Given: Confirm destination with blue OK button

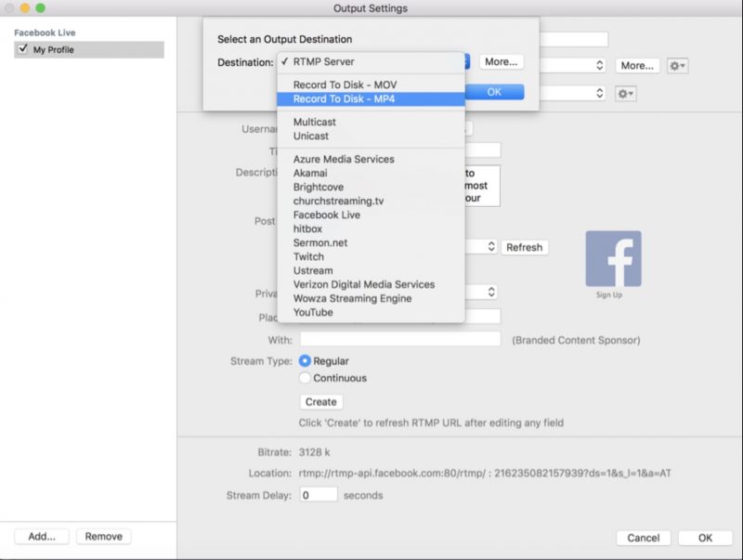Looking at the screenshot, I should pyautogui.click(x=494, y=92).
